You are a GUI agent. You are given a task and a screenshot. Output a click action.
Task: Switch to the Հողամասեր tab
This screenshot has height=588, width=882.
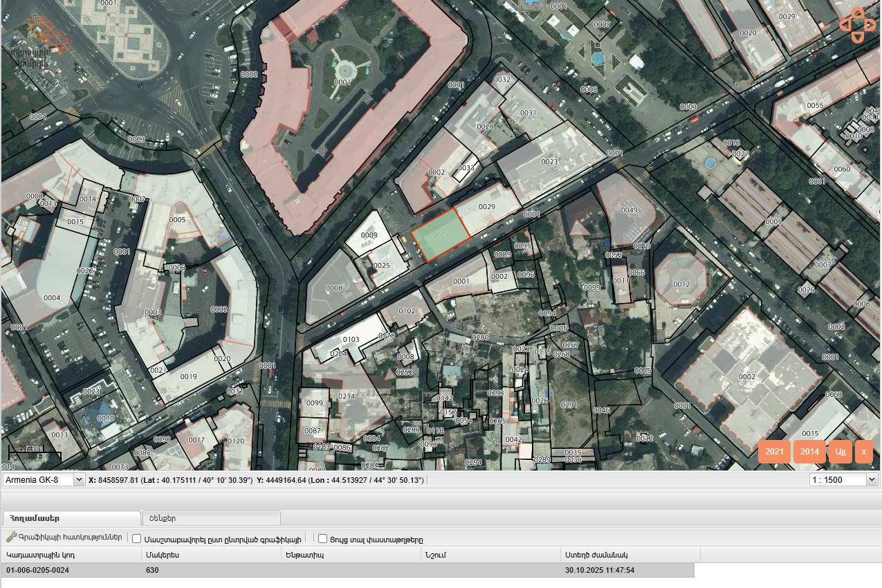click(x=71, y=518)
